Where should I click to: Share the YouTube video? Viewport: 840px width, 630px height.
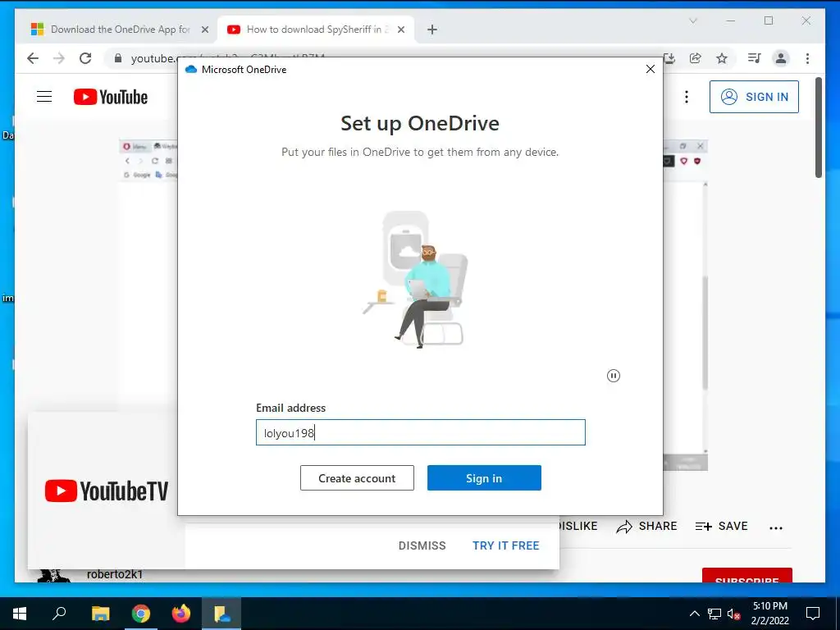tap(646, 526)
